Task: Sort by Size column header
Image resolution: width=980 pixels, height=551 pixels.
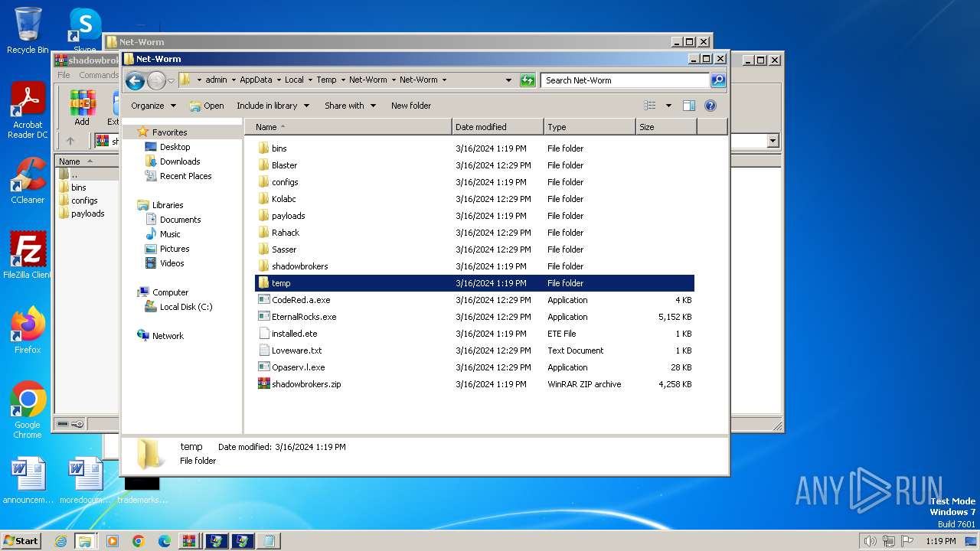Action: pos(666,127)
